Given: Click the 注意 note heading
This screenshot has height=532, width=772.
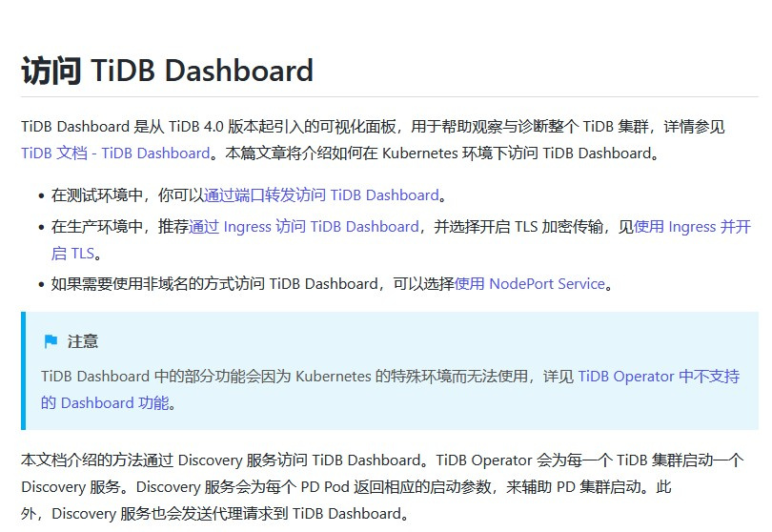Looking at the screenshot, I should pyautogui.click(x=83, y=341).
